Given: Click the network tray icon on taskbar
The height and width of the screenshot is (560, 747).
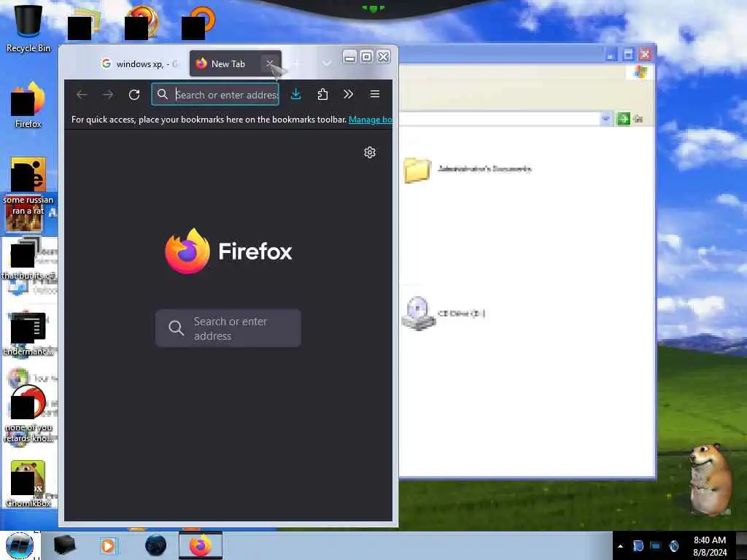Looking at the screenshot, I should [x=656, y=546].
